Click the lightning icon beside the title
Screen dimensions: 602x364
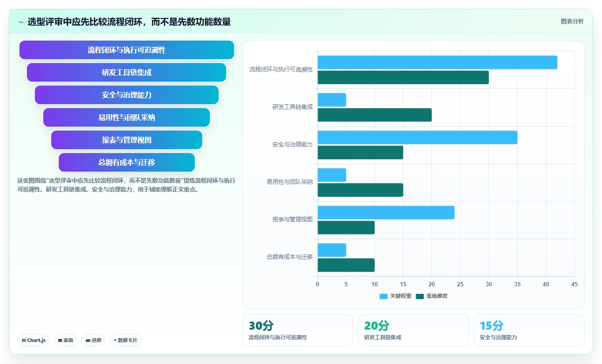pos(21,22)
